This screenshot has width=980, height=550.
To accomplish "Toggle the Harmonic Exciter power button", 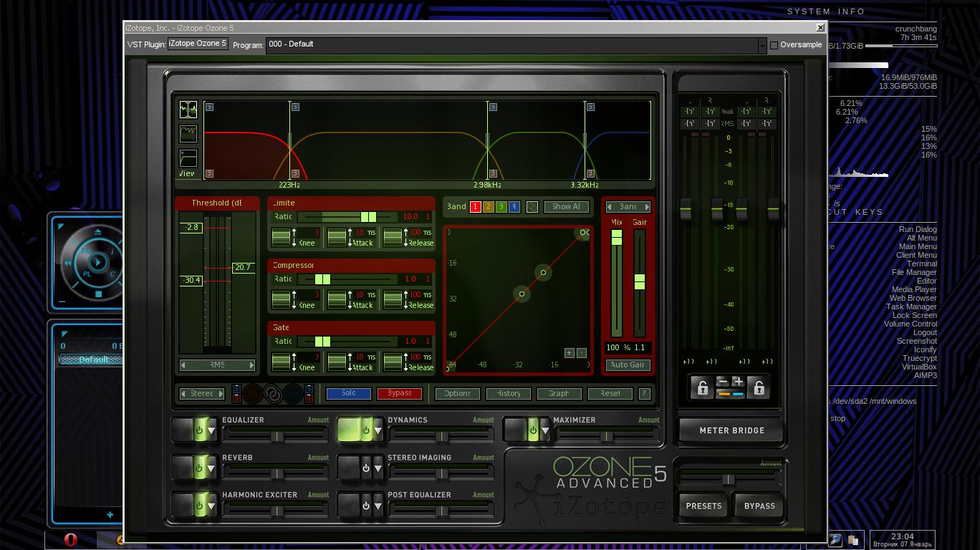I will pyautogui.click(x=199, y=505).
